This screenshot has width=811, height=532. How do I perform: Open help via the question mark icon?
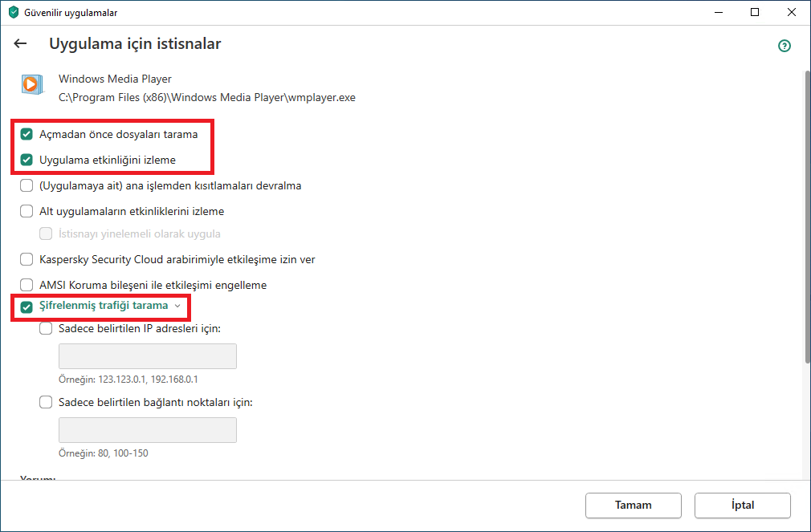(785, 46)
